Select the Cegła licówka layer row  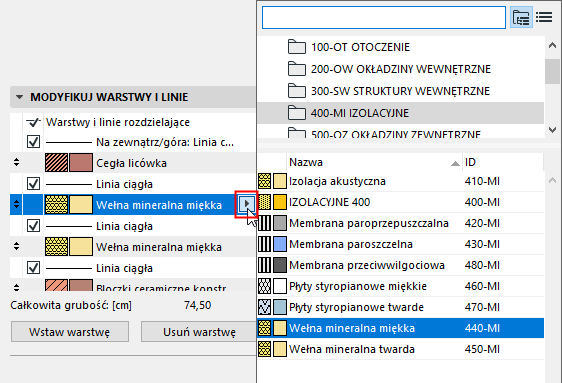pyautogui.click(x=133, y=163)
